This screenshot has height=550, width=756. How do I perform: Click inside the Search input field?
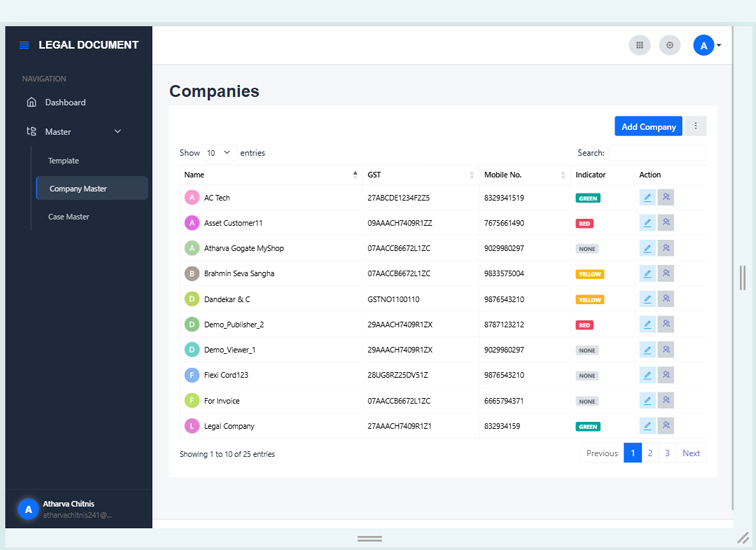pos(657,153)
